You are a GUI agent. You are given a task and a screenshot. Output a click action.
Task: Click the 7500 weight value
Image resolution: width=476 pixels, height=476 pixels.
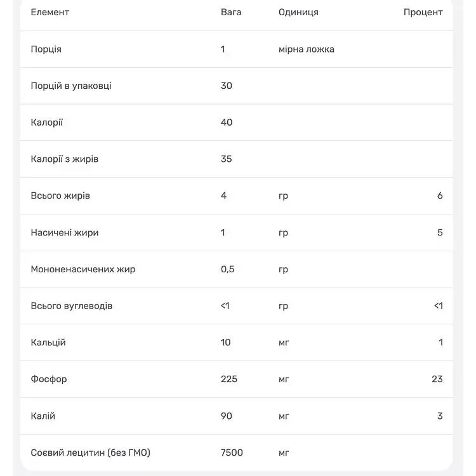(232, 453)
